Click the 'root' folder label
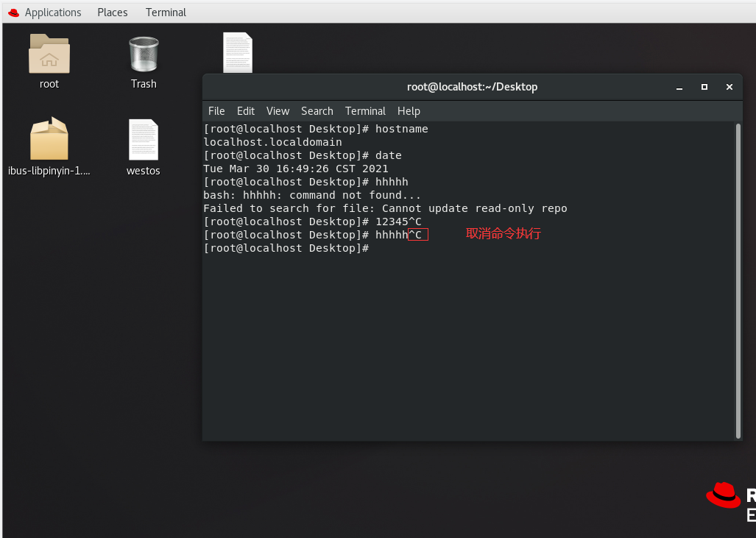Viewport: 756px width, 538px height. click(49, 84)
